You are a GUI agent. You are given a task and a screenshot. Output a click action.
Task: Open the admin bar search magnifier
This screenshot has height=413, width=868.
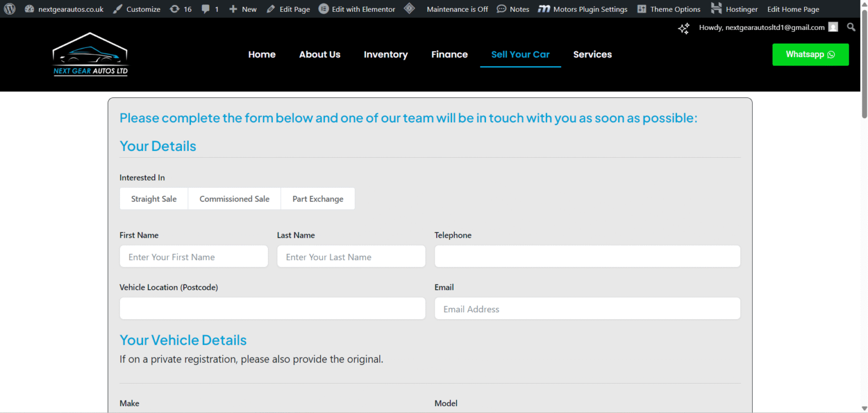851,27
